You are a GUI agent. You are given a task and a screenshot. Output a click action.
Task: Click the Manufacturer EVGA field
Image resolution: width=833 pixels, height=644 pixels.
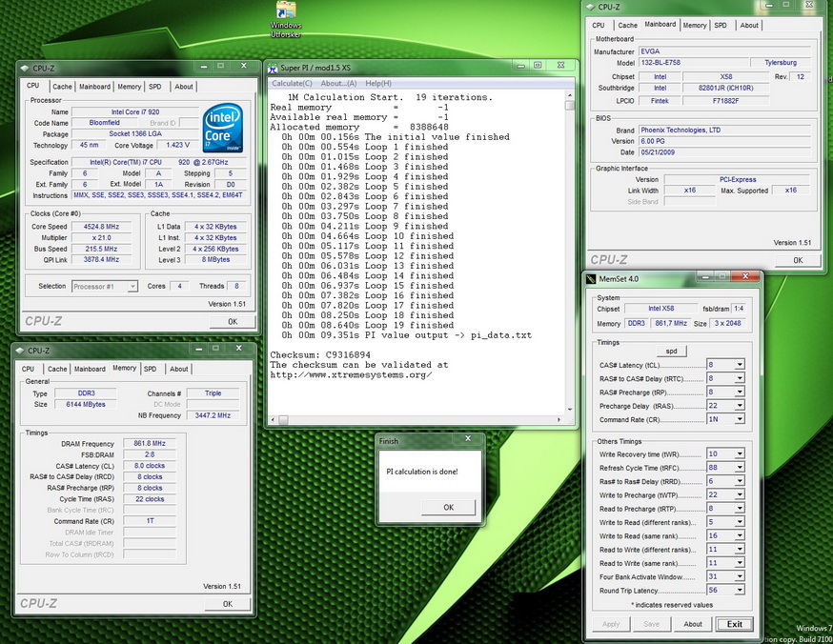coord(724,51)
